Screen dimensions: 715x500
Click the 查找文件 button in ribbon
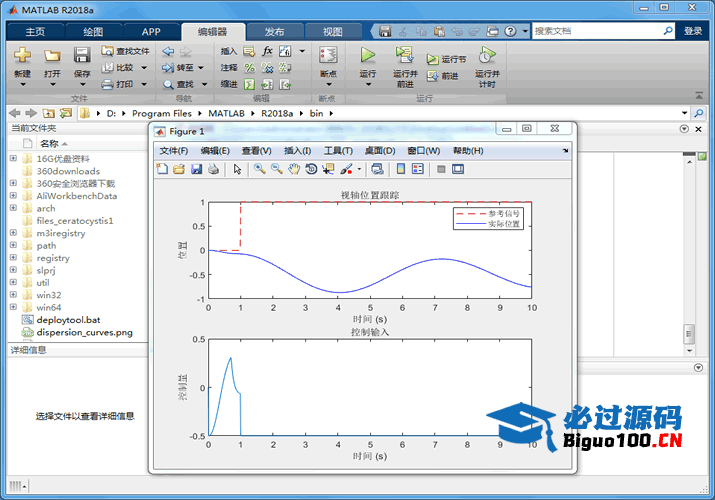point(126,51)
